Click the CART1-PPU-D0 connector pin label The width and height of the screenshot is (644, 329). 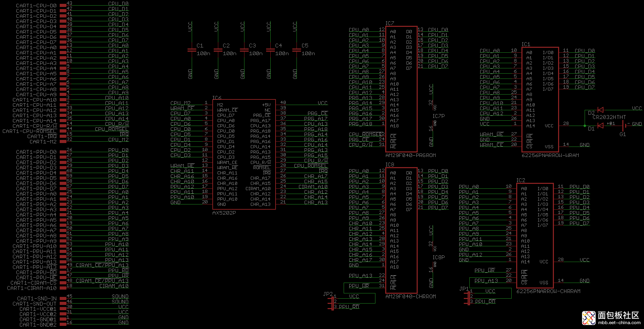pos(36,152)
